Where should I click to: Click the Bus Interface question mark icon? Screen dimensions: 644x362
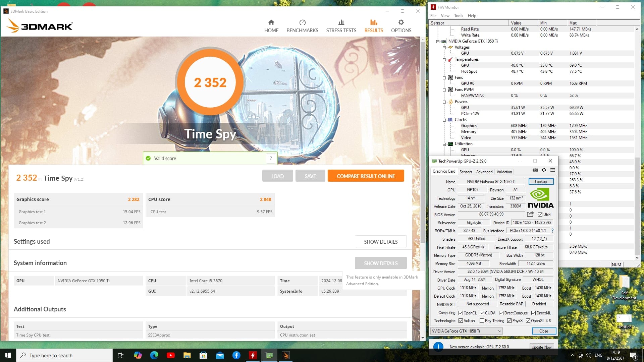coord(552,231)
